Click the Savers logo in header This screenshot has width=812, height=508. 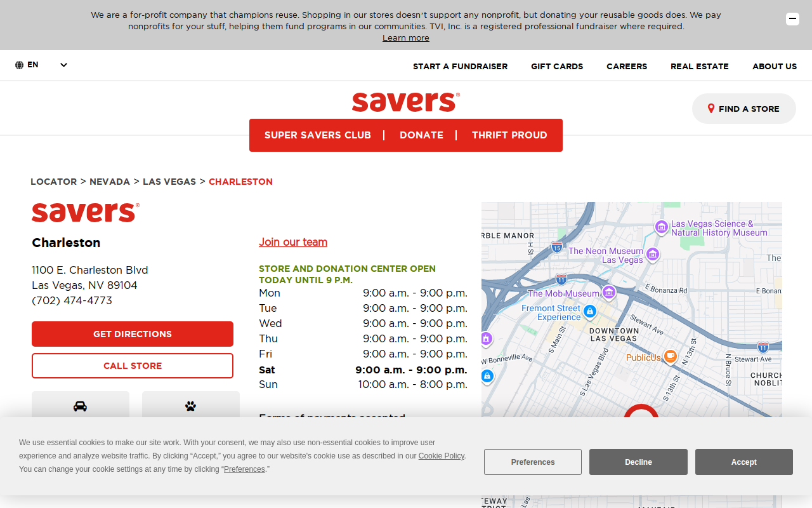click(406, 102)
